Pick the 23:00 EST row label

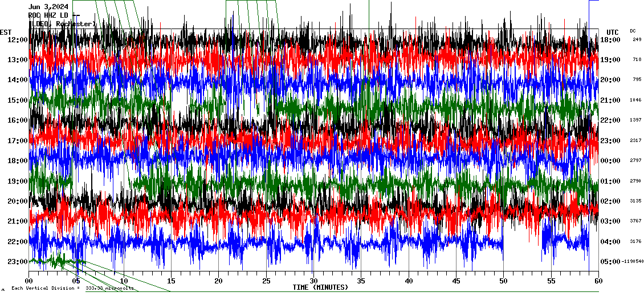17,262
